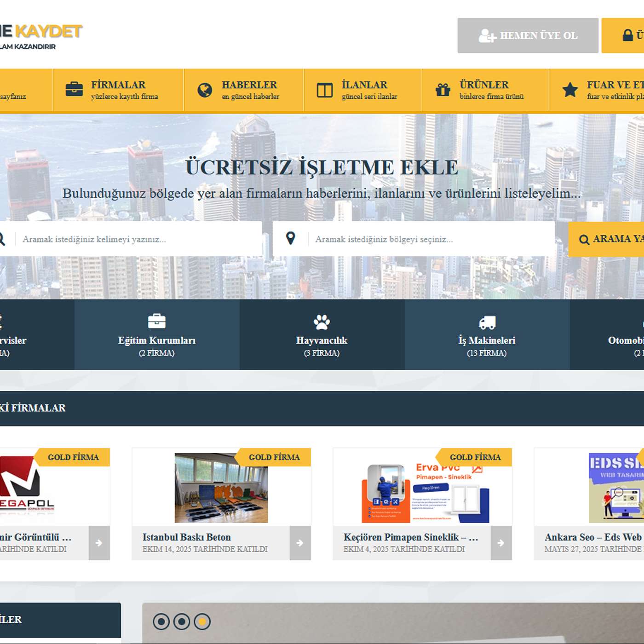Click the padlock icon in the yellow login button

pyautogui.click(x=628, y=35)
